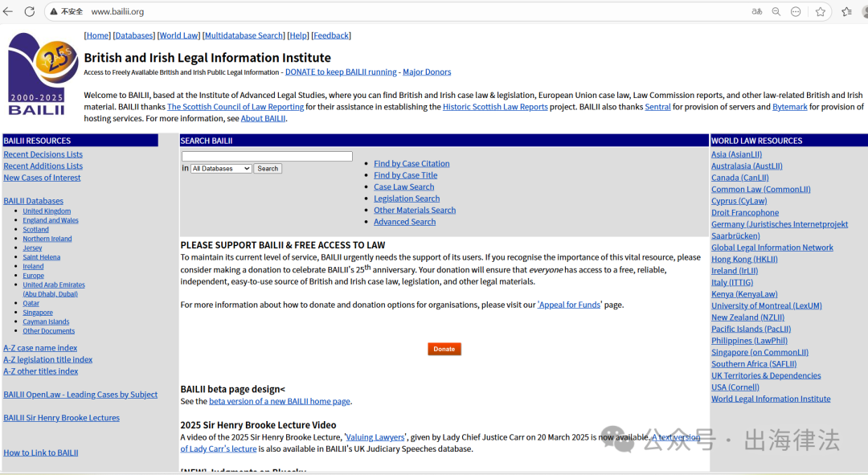The width and height of the screenshot is (868, 475).
Task: Select United Kingdom database
Action: click(x=47, y=211)
